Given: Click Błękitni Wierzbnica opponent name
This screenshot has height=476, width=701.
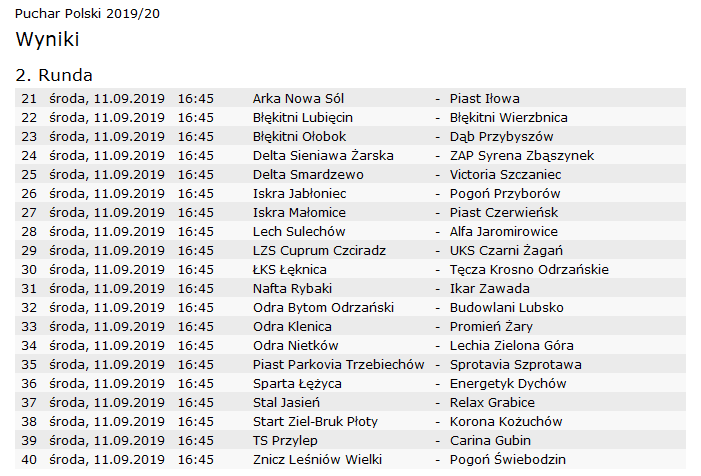Looking at the screenshot, I should point(509,118).
